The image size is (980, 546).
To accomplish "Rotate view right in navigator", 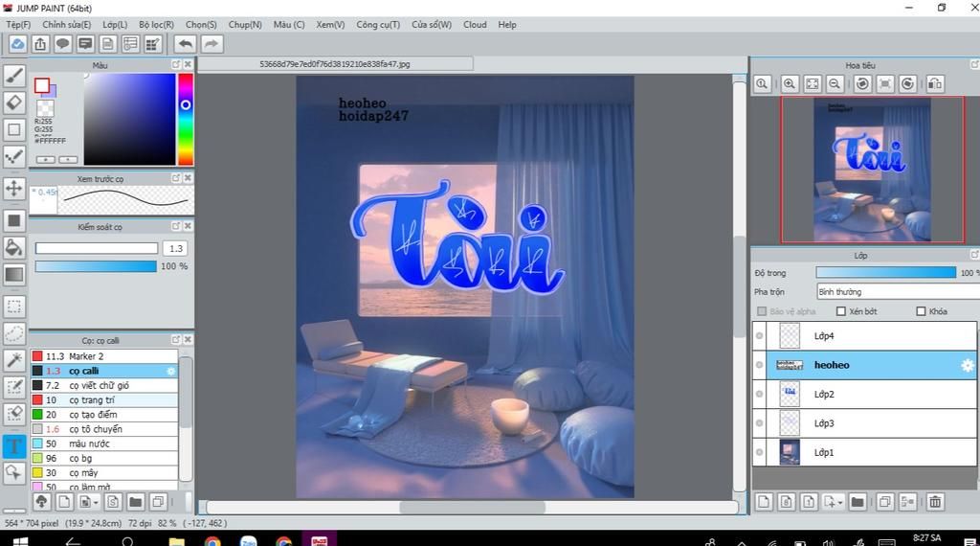I will point(908,83).
